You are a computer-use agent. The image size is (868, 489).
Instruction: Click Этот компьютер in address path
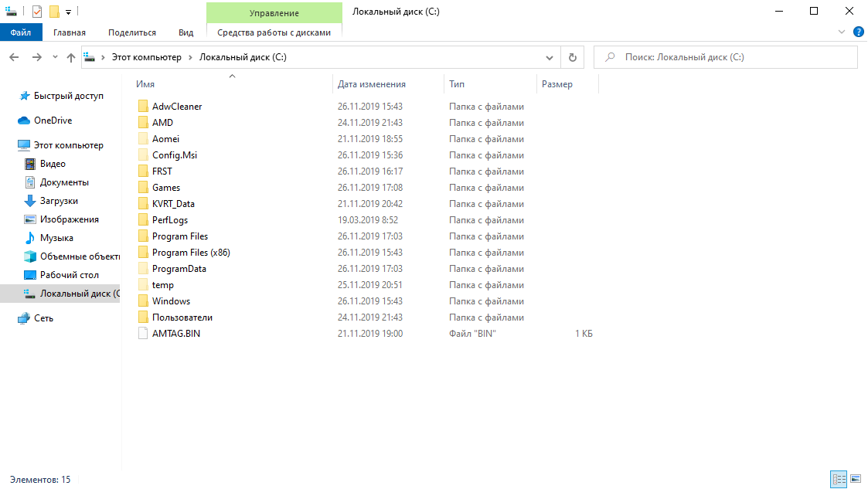coord(147,57)
